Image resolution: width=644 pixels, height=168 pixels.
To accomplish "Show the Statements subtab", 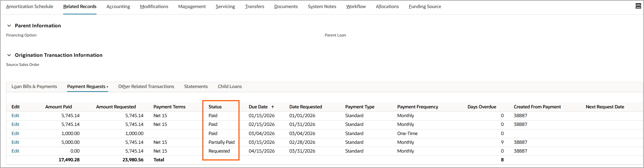I will 196,87.
